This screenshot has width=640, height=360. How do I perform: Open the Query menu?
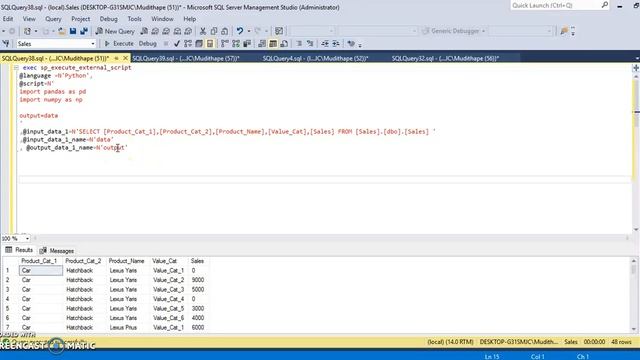click(x=53, y=19)
